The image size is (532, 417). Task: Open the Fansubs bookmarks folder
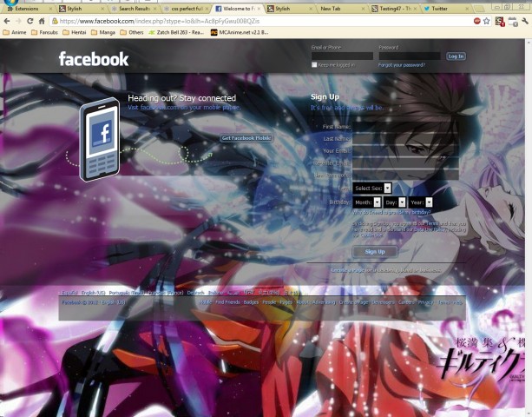click(x=44, y=32)
